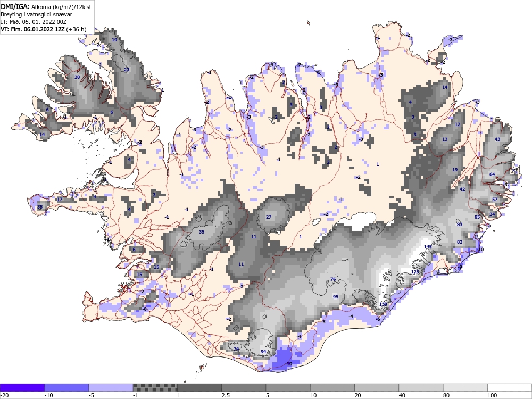Click the valid time 'VT: Fim. 06.01.2022 12Z (+36 h)'
This screenshot has height=399, width=532.
(x=44, y=29)
